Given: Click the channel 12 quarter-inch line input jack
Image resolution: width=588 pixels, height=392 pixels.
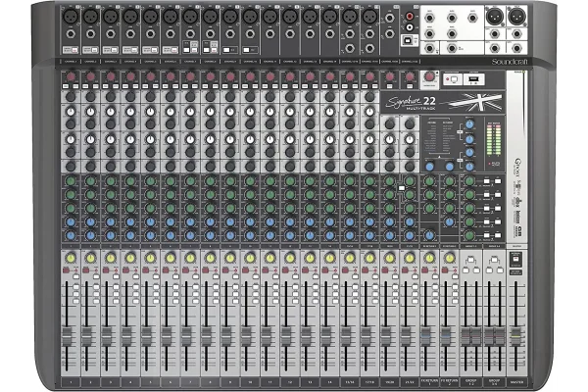Looking at the screenshot, I should 290,34.
